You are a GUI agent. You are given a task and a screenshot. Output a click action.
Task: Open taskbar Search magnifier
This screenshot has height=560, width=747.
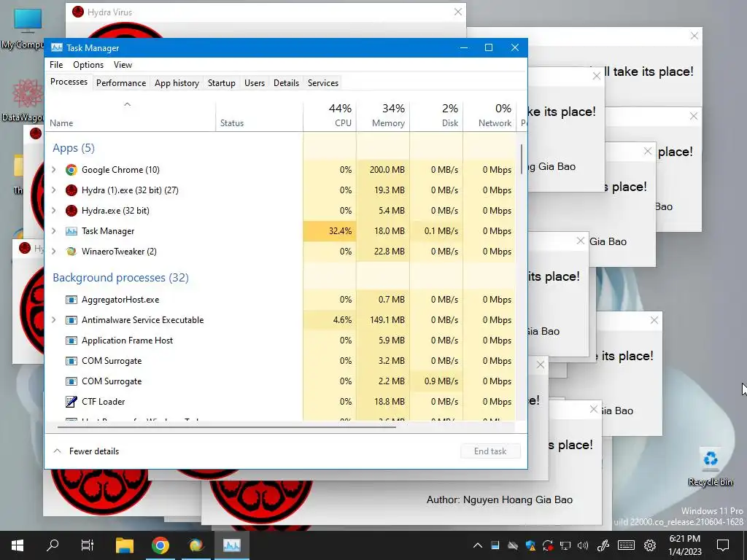click(x=53, y=545)
